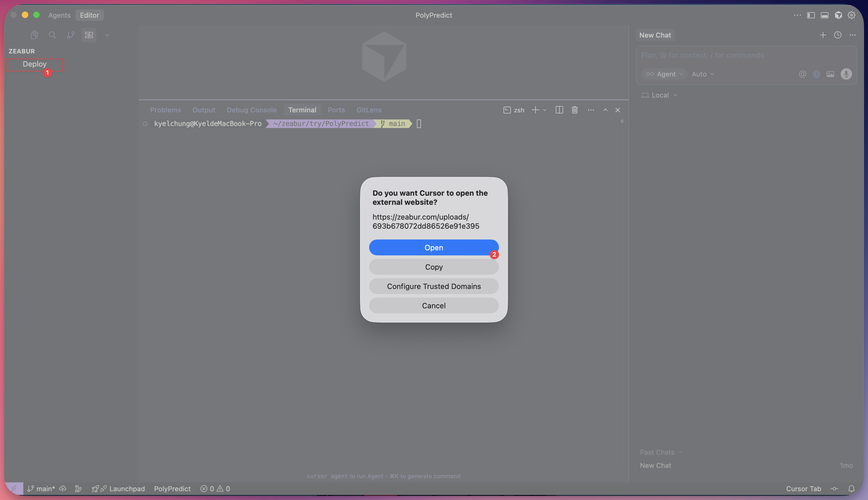Open the Source Control branch icon
This screenshot has height=500, width=868.
point(71,35)
